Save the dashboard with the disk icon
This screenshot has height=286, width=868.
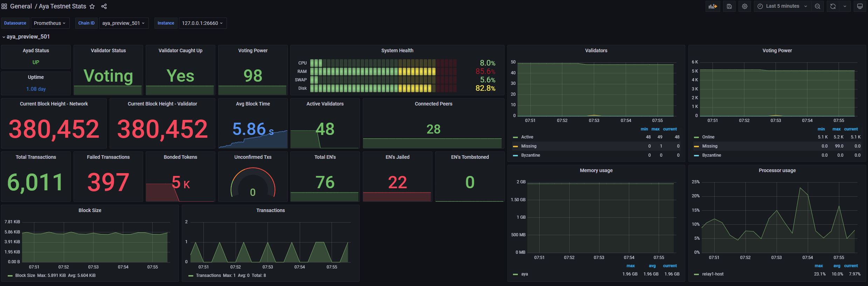click(729, 6)
